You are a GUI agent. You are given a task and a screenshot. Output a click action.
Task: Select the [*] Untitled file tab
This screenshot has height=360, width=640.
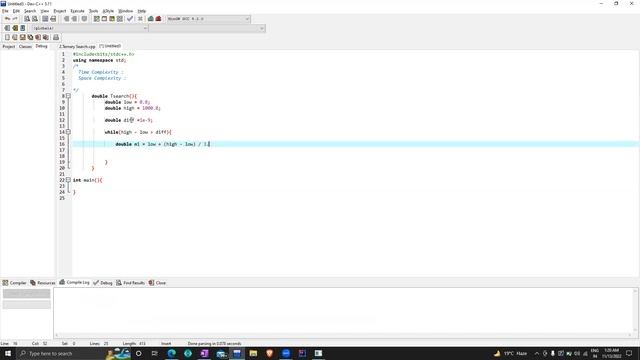(110, 46)
